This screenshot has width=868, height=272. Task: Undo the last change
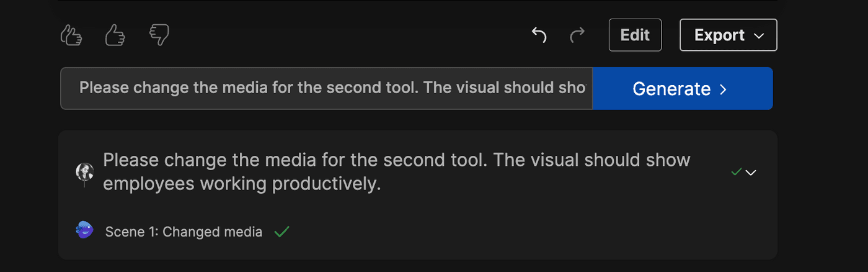[539, 35]
